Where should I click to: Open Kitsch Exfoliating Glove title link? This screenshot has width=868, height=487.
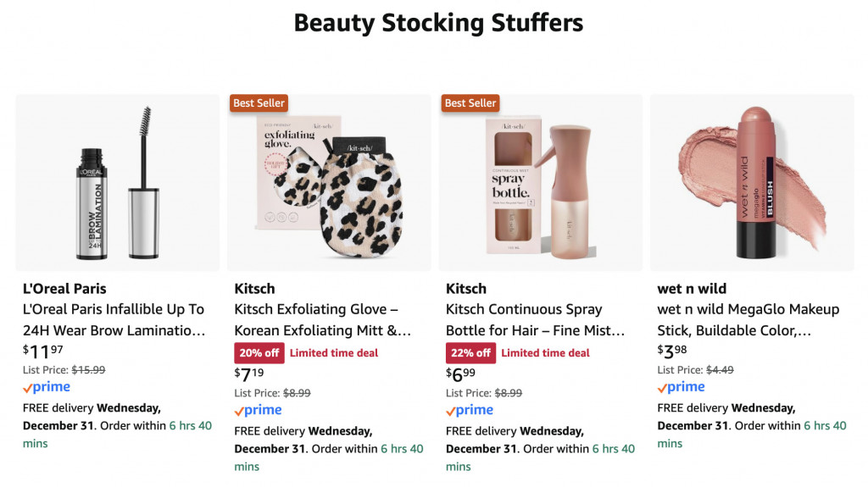[322, 320]
